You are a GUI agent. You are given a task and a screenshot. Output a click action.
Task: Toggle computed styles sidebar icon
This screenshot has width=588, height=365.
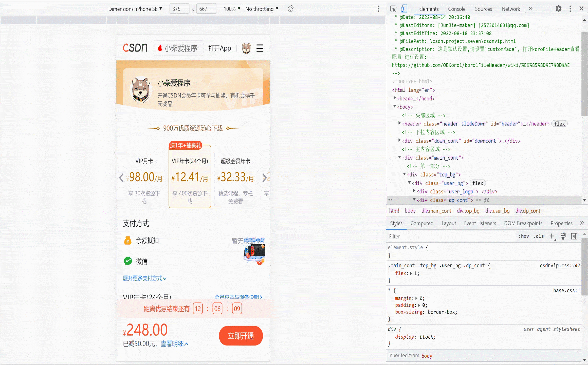click(574, 236)
